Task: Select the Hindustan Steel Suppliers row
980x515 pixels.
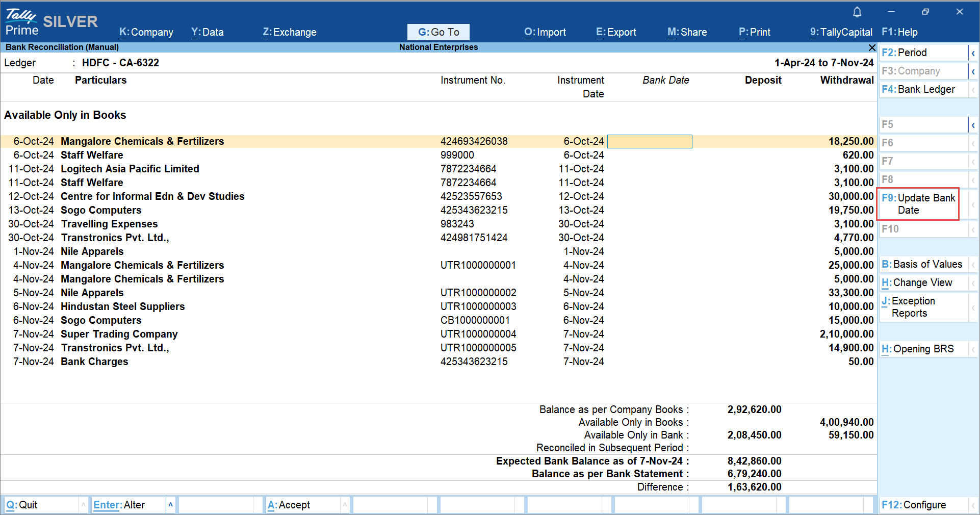Action: click(x=439, y=306)
